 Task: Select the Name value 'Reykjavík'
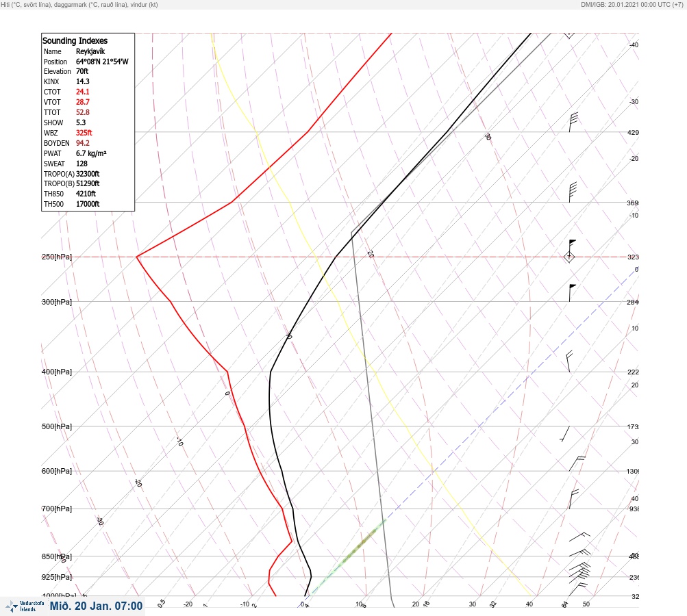click(x=90, y=51)
